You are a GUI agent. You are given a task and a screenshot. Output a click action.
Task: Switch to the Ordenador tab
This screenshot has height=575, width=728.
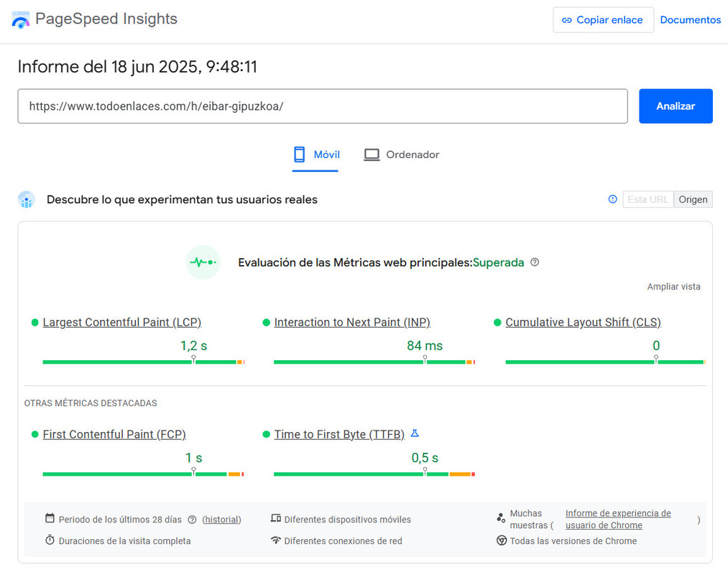[401, 155]
